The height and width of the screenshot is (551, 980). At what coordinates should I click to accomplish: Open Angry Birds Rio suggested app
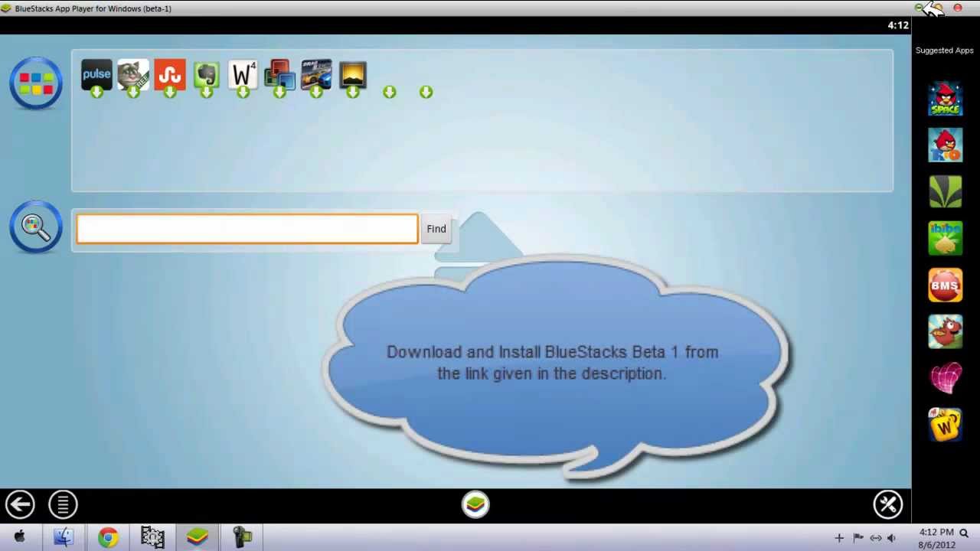tap(946, 145)
